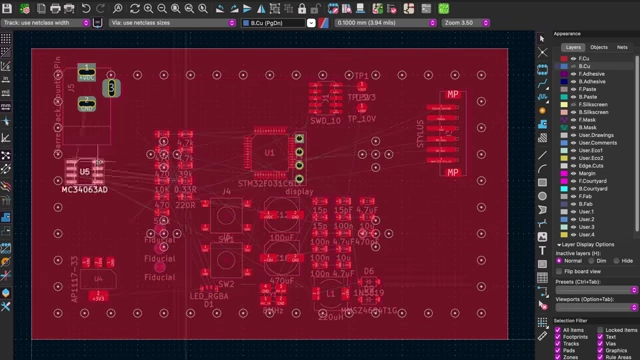Toggle visibility of F.Silkscreen layer
The image size is (640, 360).
click(x=573, y=104)
